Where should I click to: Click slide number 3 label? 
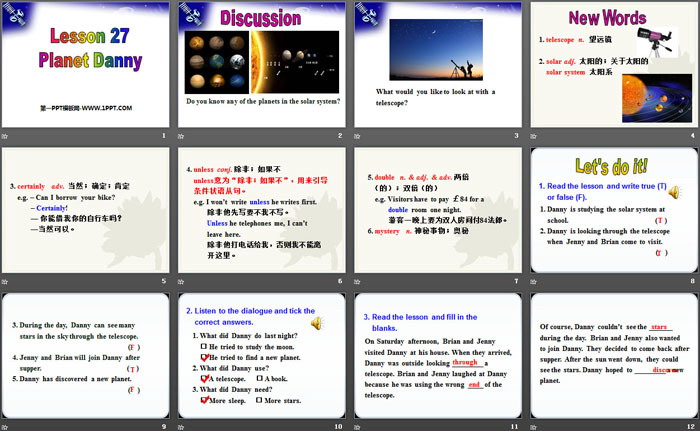pyautogui.click(x=516, y=135)
